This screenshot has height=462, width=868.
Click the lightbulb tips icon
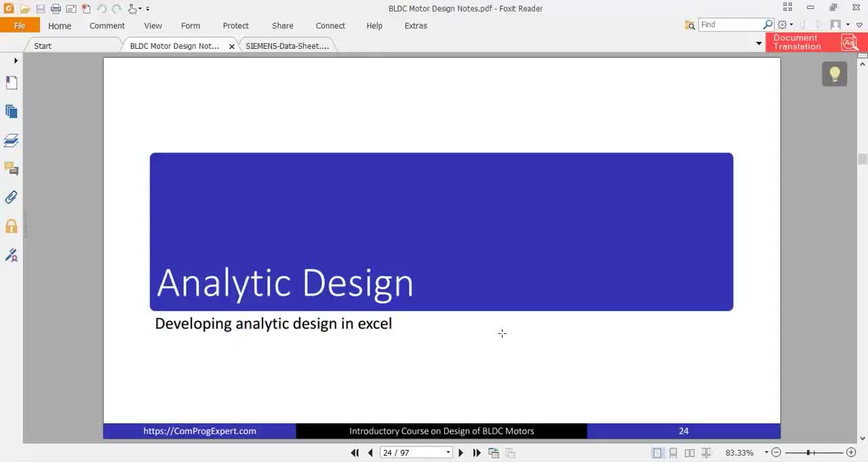(835, 74)
